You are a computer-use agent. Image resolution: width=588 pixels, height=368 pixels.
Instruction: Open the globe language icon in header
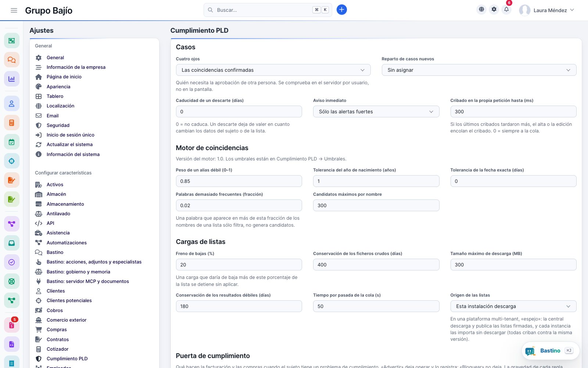(481, 10)
